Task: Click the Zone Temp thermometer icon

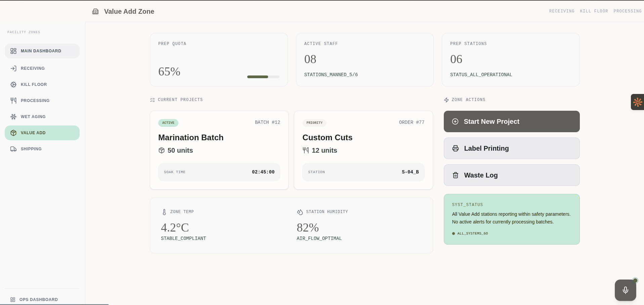Action: (x=164, y=212)
